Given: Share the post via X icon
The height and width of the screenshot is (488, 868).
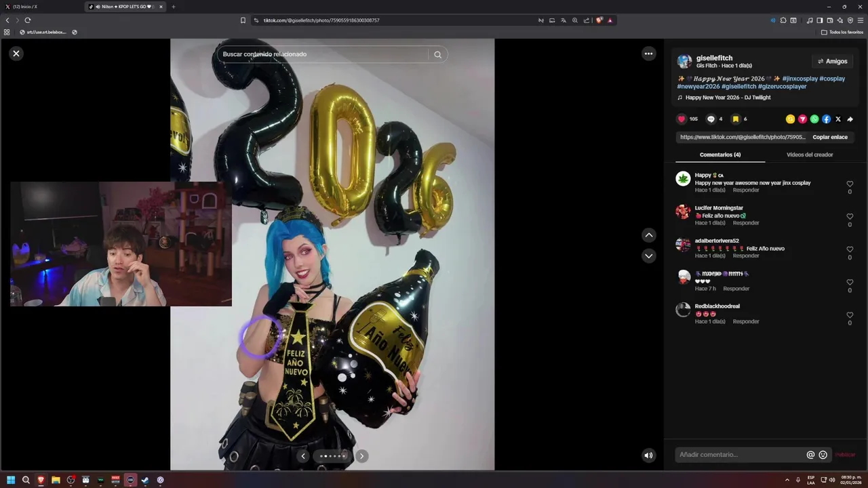Looking at the screenshot, I should coord(838,119).
